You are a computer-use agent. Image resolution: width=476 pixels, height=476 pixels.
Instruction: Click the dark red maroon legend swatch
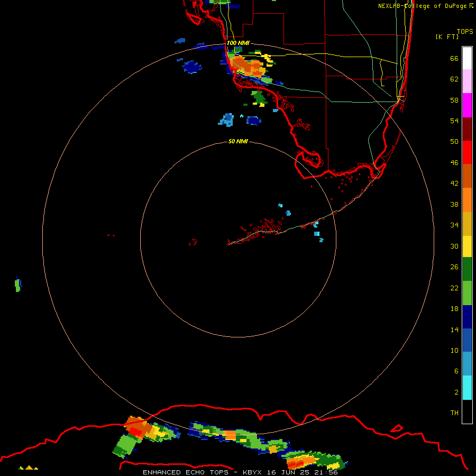[x=467, y=129]
